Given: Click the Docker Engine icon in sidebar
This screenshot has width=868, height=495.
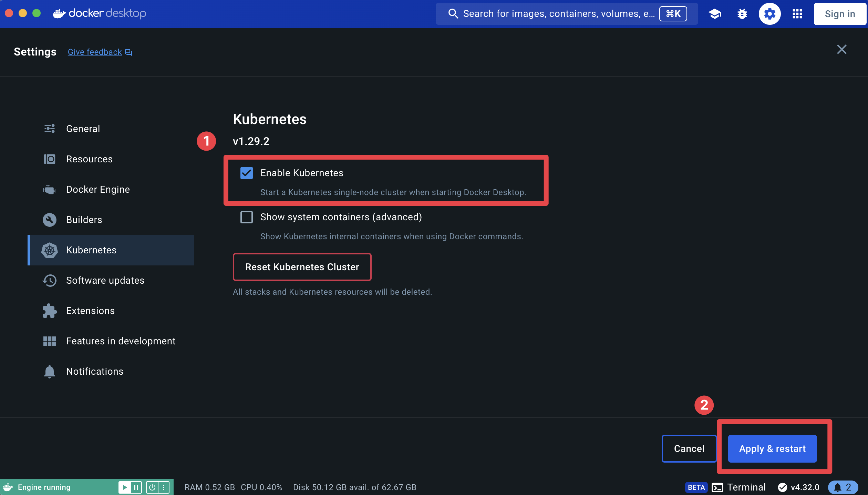Looking at the screenshot, I should tap(50, 189).
